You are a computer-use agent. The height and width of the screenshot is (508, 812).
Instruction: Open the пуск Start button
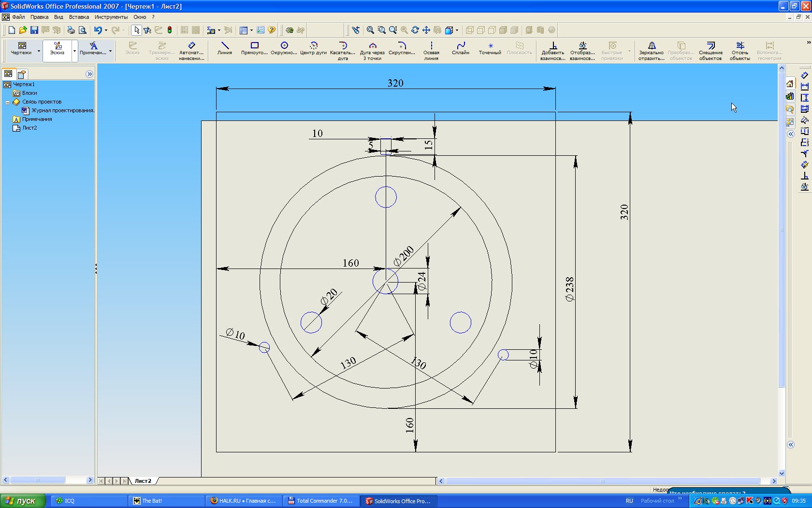coord(23,501)
